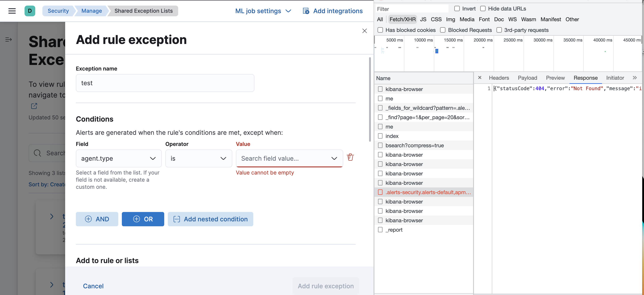Click the external link icon in the description

click(x=34, y=106)
